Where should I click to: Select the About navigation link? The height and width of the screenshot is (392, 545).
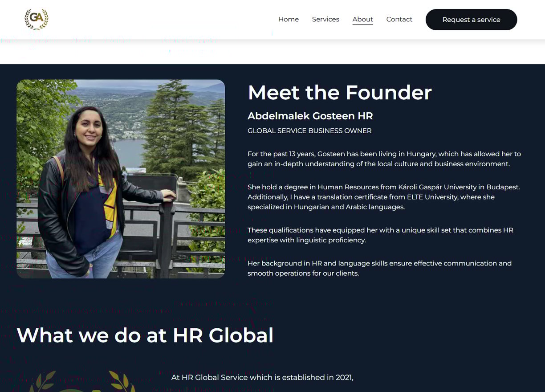coord(362,20)
